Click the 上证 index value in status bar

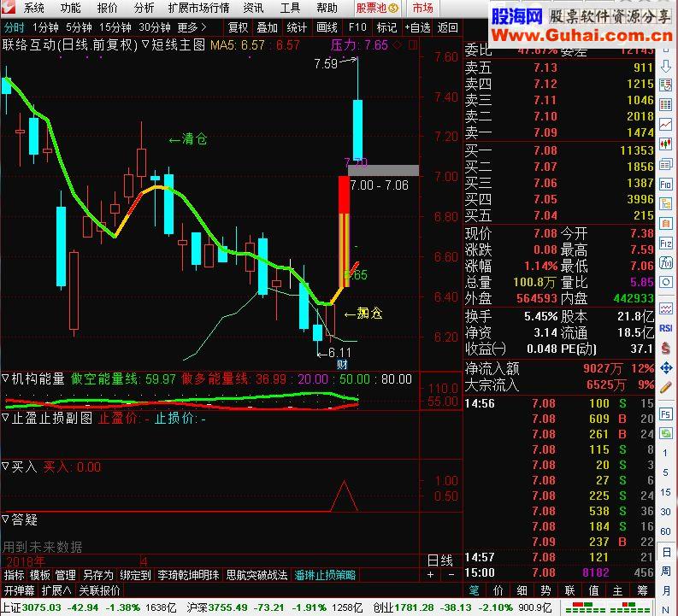click(x=42, y=607)
